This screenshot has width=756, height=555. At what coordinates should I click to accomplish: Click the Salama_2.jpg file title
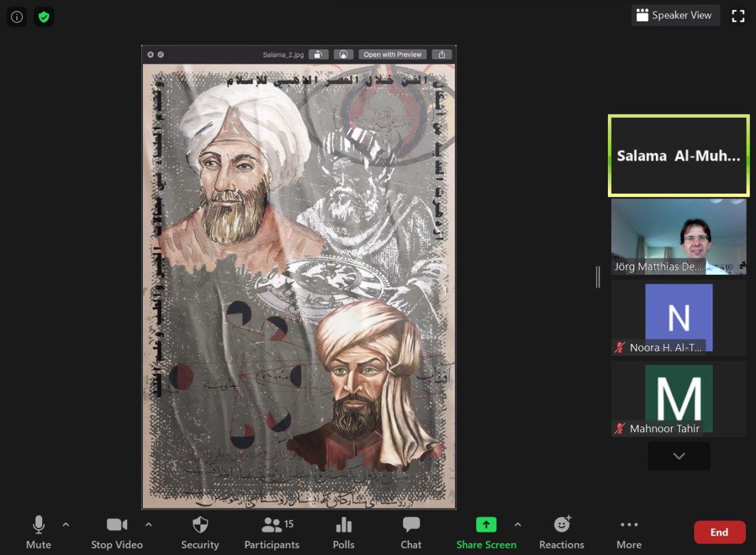click(x=283, y=55)
